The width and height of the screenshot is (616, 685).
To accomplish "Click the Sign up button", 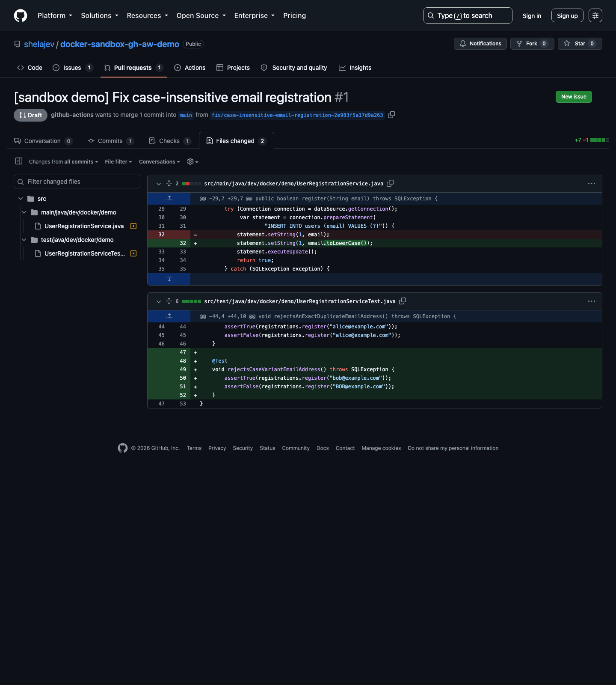I will 567,16.
